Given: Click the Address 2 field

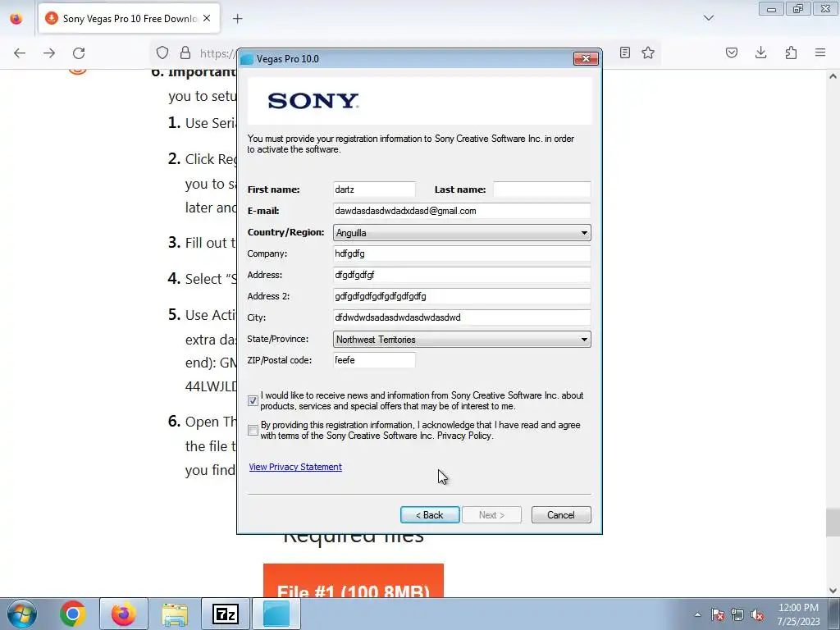Looking at the screenshot, I should (x=462, y=295).
